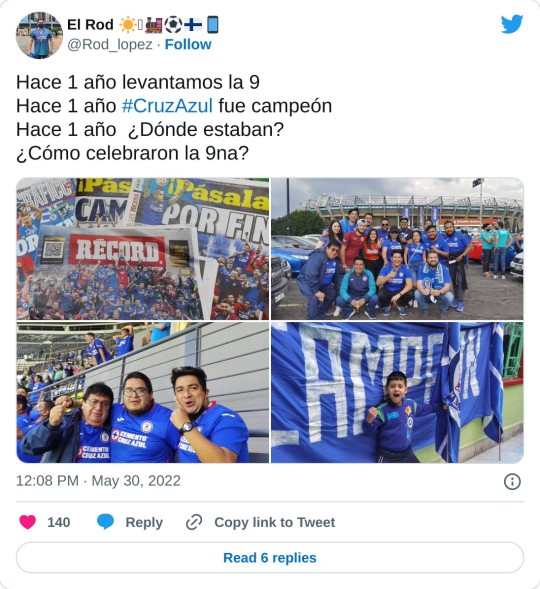Open the tweet info circle icon

[x=512, y=481]
